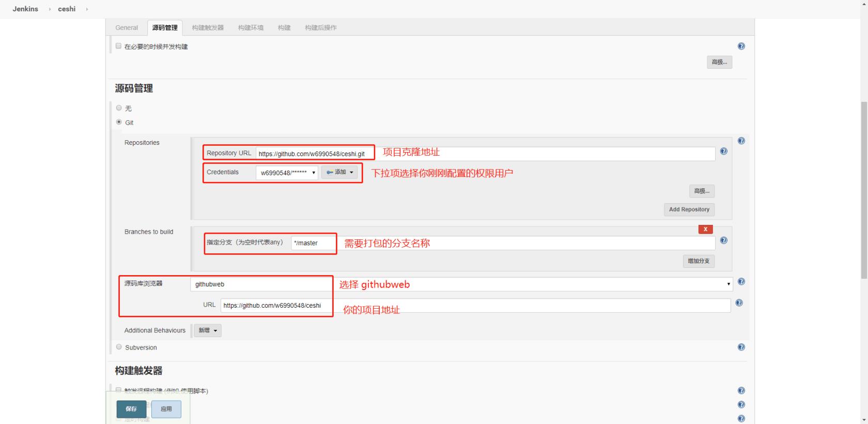Open help icon for Subversion option
This screenshot has width=868, height=424.
[741, 347]
